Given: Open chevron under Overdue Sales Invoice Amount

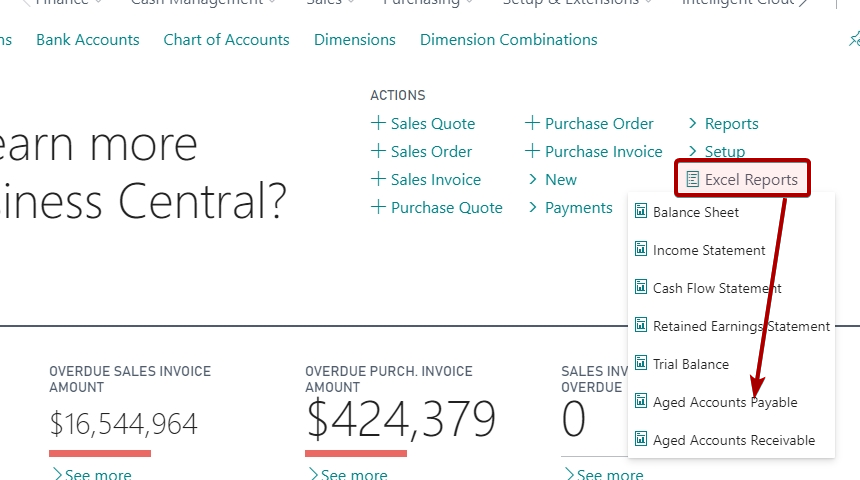Looking at the screenshot, I should [56, 473].
